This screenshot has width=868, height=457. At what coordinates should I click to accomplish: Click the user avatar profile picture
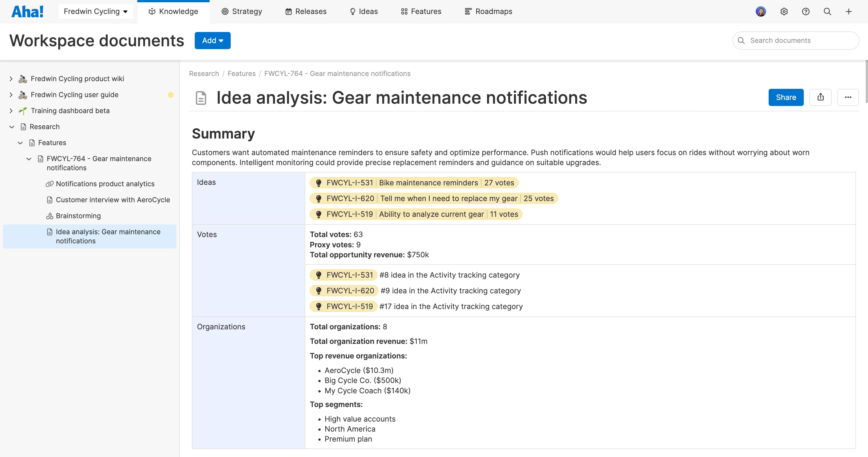pyautogui.click(x=761, y=11)
